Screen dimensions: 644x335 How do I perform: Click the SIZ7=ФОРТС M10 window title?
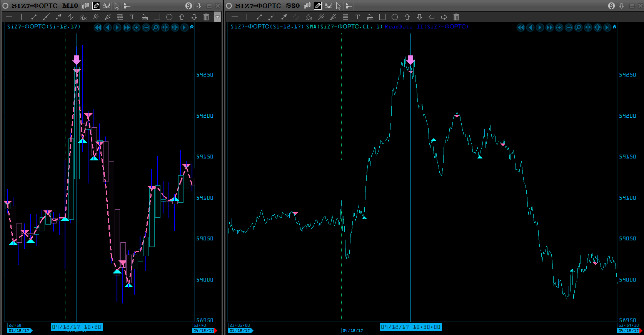coord(45,6)
